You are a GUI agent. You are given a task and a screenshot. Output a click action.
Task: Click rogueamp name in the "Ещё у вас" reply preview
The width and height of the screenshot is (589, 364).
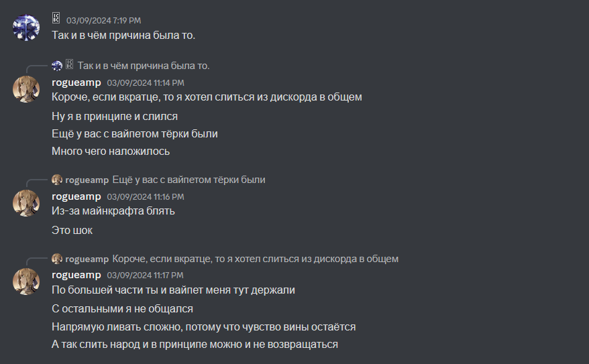(x=87, y=180)
